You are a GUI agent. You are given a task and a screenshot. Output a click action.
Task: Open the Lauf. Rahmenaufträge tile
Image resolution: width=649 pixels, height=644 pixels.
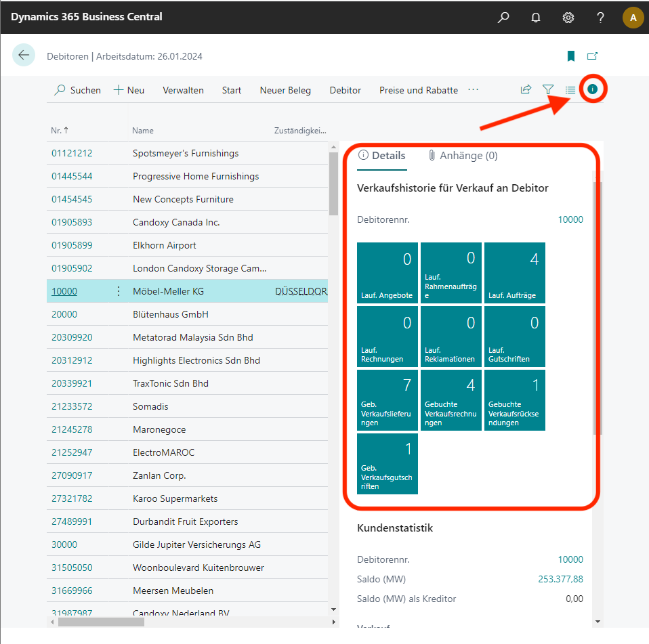tap(451, 273)
